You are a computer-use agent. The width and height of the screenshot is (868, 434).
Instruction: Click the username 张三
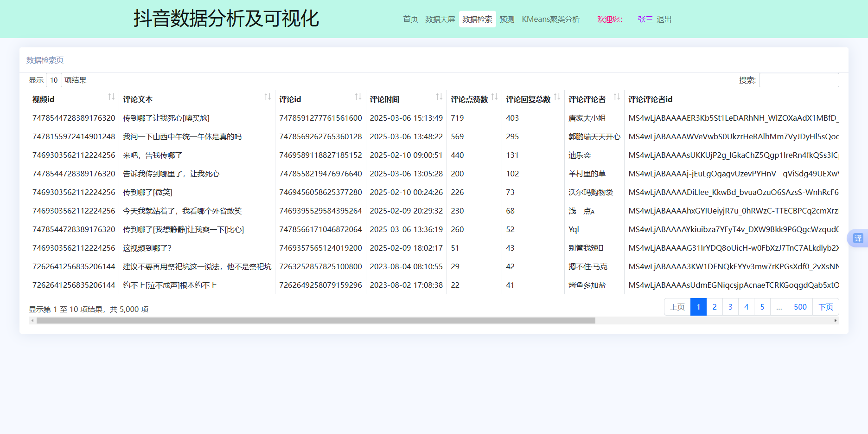click(645, 19)
